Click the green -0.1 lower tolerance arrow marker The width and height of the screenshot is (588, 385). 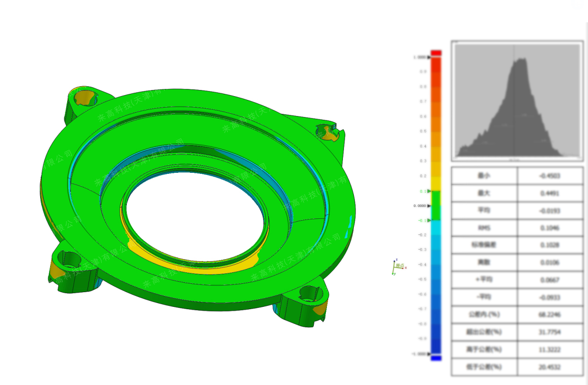(x=429, y=221)
